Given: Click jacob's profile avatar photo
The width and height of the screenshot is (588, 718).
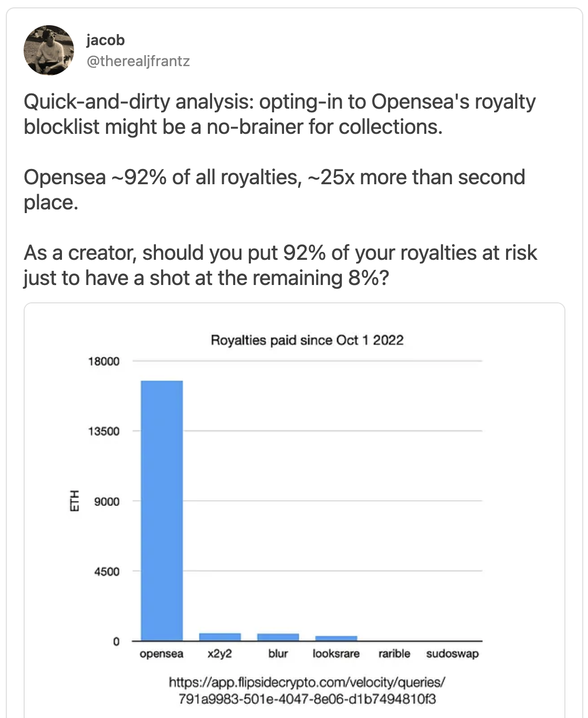Looking at the screenshot, I should (x=49, y=50).
